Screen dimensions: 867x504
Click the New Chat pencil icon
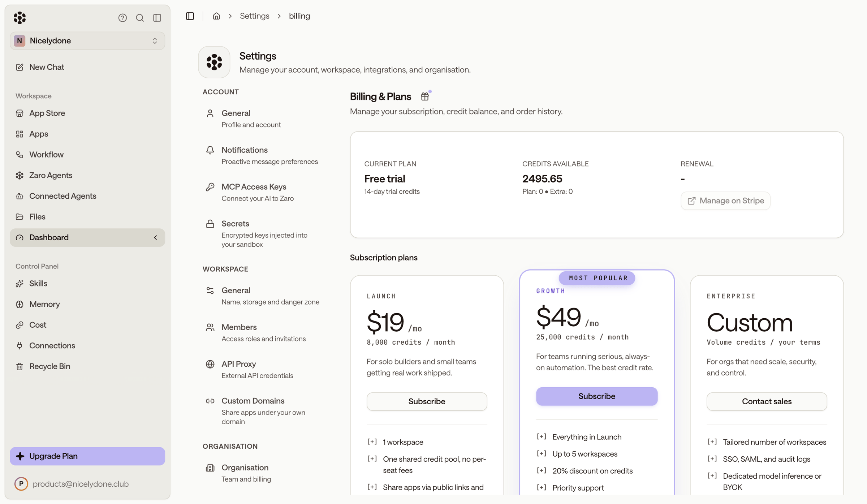click(x=20, y=67)
